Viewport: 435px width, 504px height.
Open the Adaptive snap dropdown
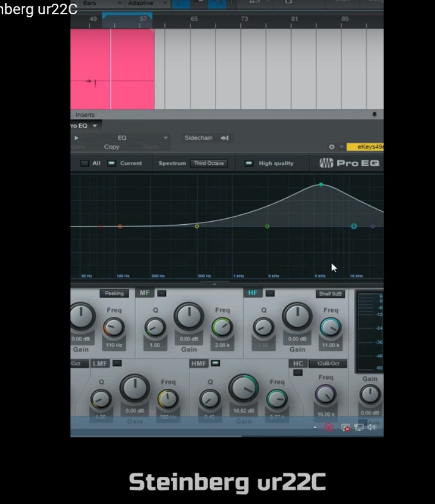148,4
